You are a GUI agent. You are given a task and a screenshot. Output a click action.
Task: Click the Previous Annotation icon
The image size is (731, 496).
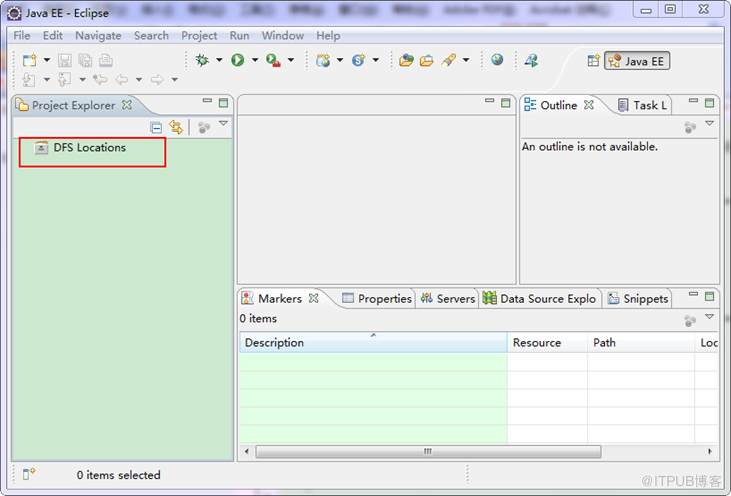click(x=64, y=80)
